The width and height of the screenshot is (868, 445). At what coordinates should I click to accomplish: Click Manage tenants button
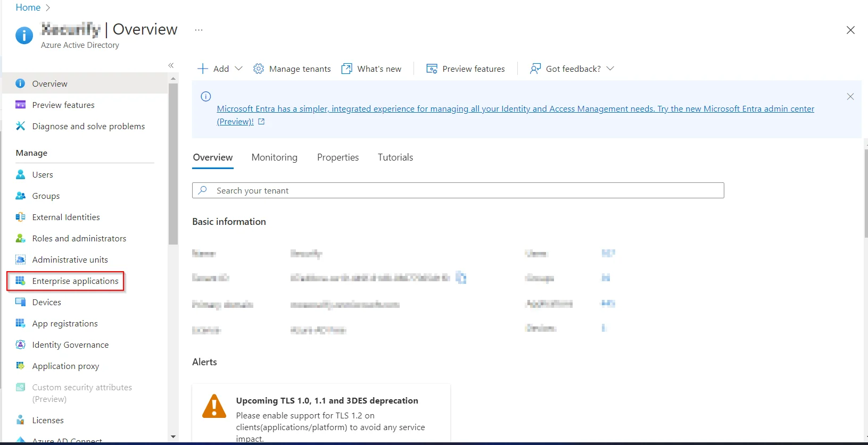tap(292, 69)
